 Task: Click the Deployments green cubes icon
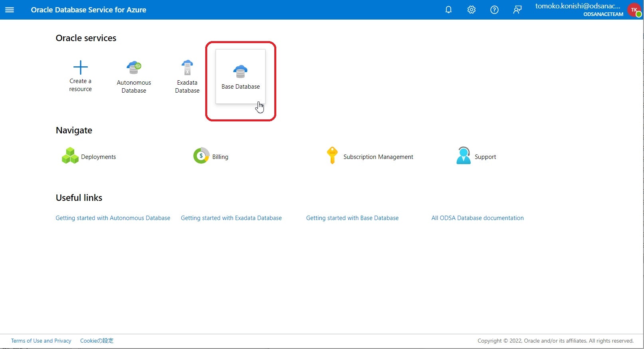click(x=70, y=156)
